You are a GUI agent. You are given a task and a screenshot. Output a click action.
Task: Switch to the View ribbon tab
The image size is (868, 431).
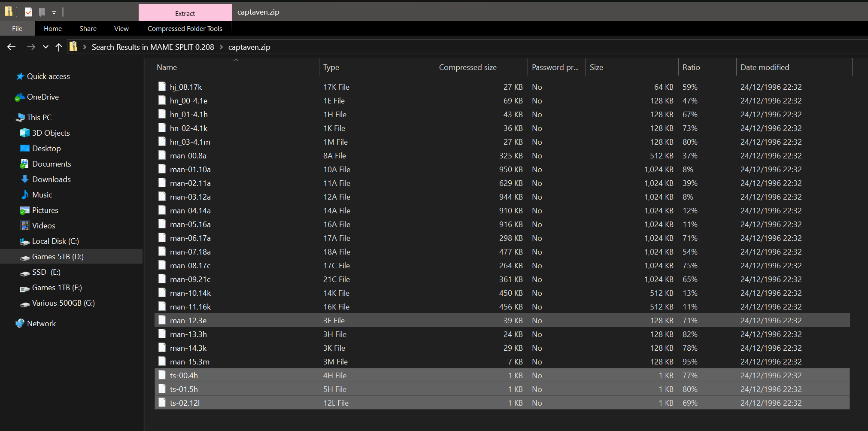pos(121,28)
